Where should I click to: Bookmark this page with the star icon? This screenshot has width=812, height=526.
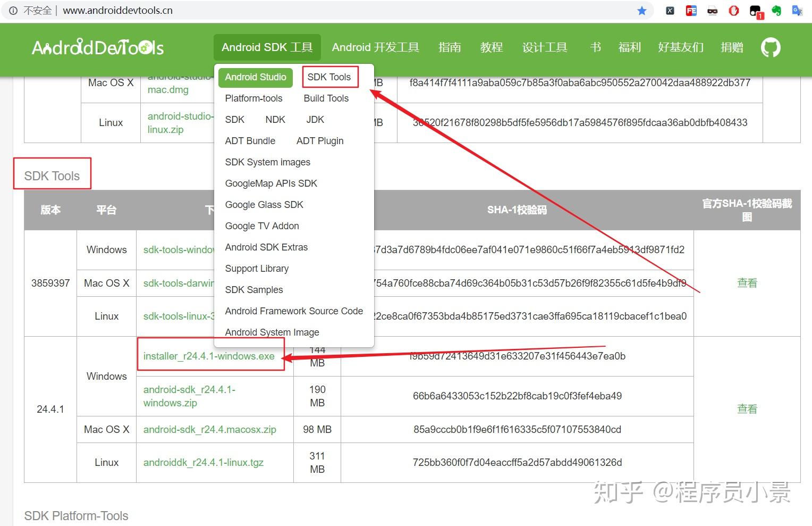[x=642, y=10]
